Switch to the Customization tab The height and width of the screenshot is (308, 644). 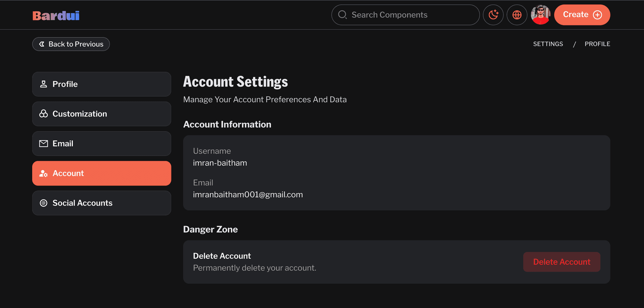(102, 114)
